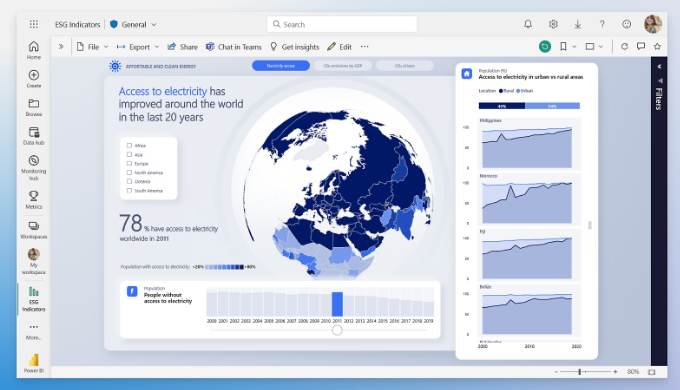680x390 pixels.
Task: Open Browse in the sidebar
Action: tap(33, 108)
